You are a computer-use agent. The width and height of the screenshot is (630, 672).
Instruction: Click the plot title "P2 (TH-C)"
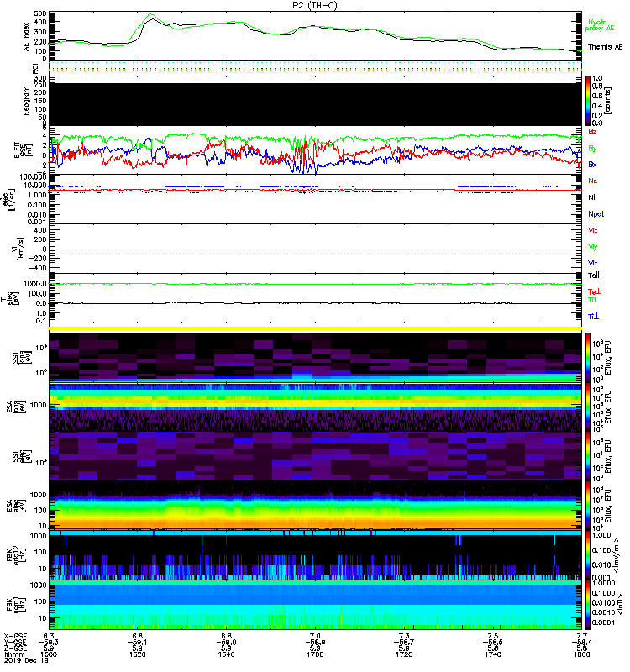314,5
